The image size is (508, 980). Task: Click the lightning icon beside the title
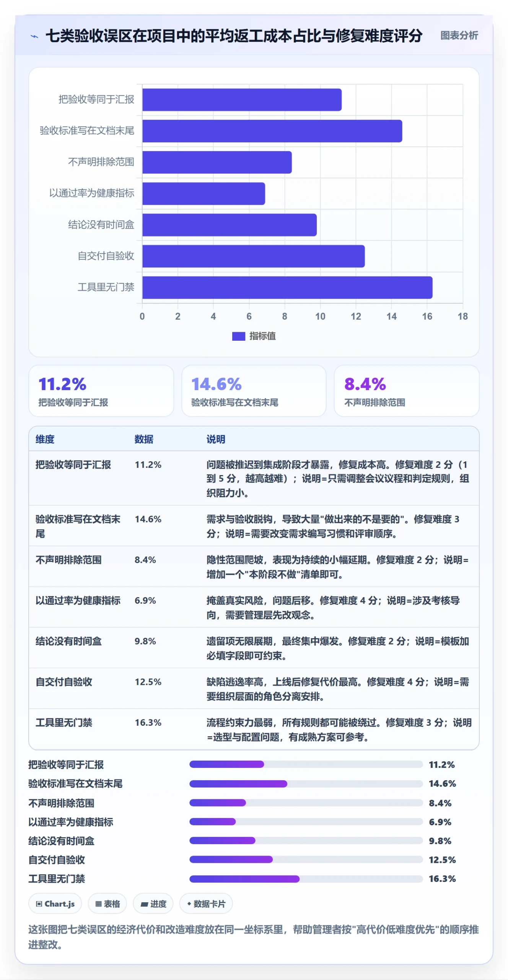point(34,37)
